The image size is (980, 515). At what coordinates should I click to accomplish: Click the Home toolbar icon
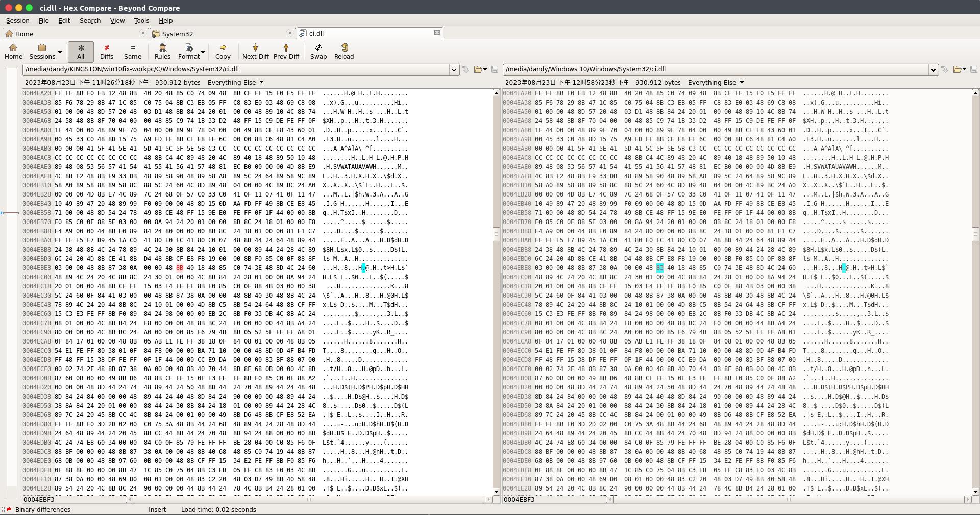13,51
